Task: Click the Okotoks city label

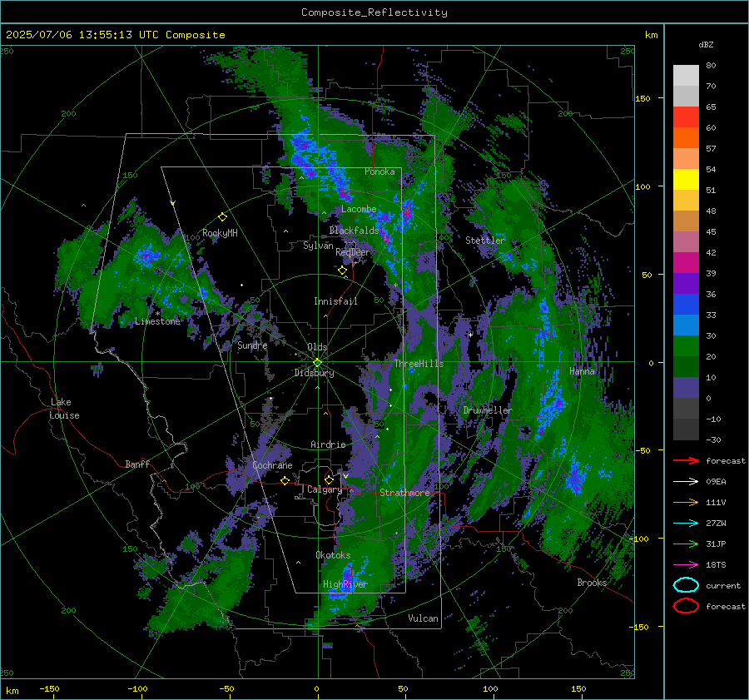Action: point(333,555)
